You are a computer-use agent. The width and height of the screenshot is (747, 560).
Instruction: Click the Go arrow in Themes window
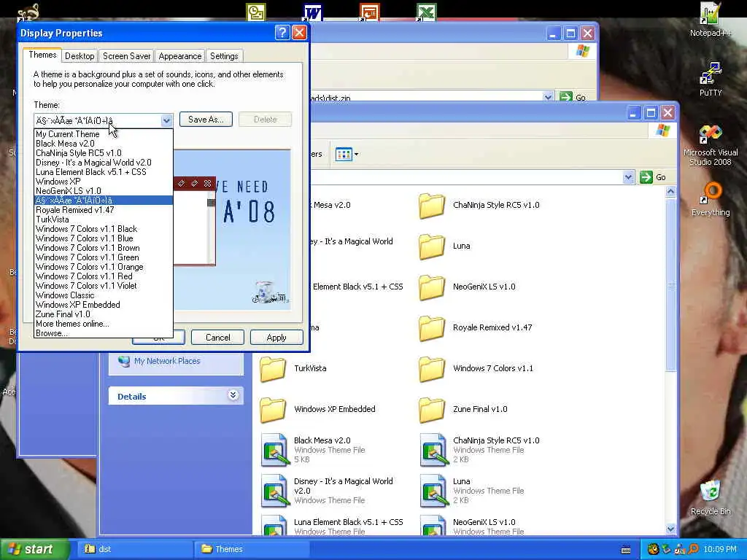pyautogui.click(x=646, y=177)
